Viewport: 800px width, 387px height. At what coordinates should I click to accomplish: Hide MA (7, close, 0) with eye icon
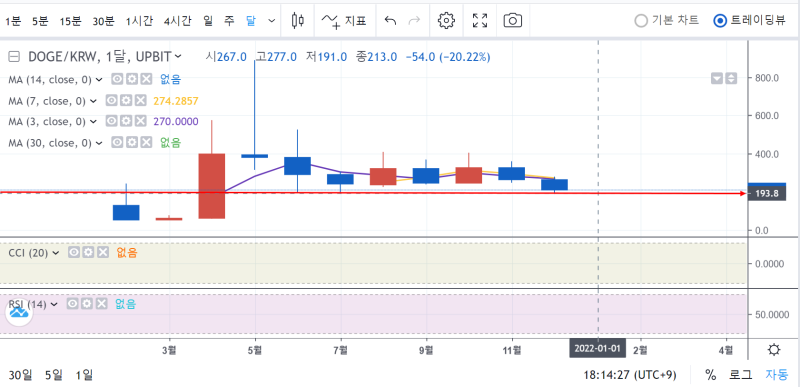tap(112, 100)
